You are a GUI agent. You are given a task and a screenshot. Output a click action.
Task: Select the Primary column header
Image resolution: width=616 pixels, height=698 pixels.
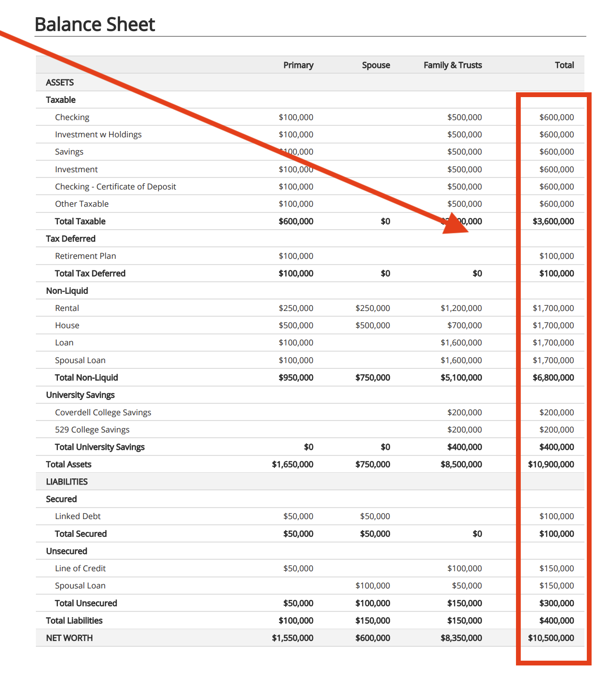coord(298,65)
